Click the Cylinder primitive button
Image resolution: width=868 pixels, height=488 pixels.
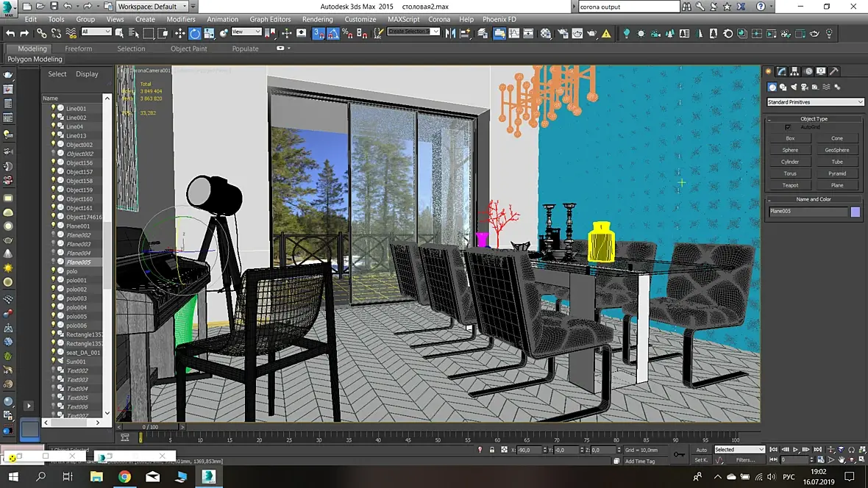coord(790,162)
